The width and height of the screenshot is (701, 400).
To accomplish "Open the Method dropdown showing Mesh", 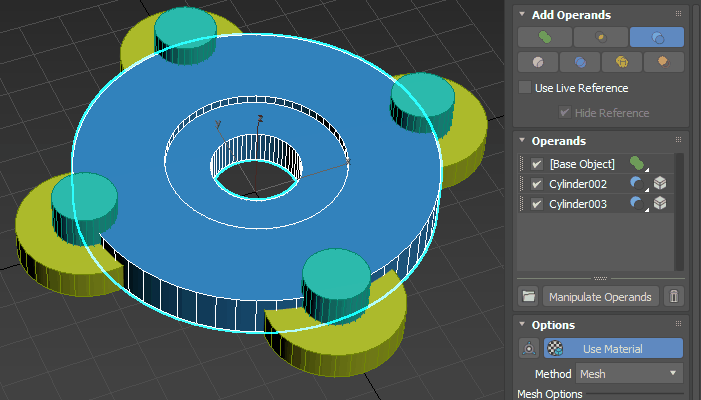I will (x=629, y=373).
